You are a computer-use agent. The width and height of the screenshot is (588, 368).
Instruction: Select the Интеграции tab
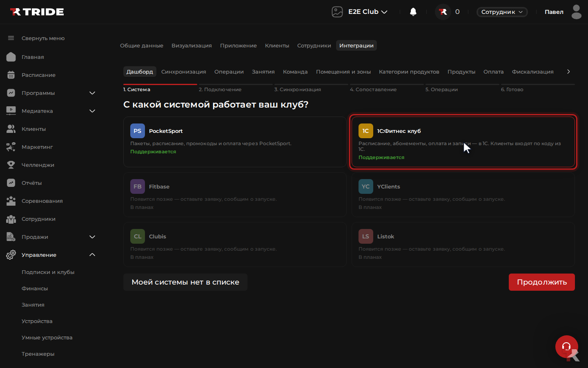click(x=356, y=45)
